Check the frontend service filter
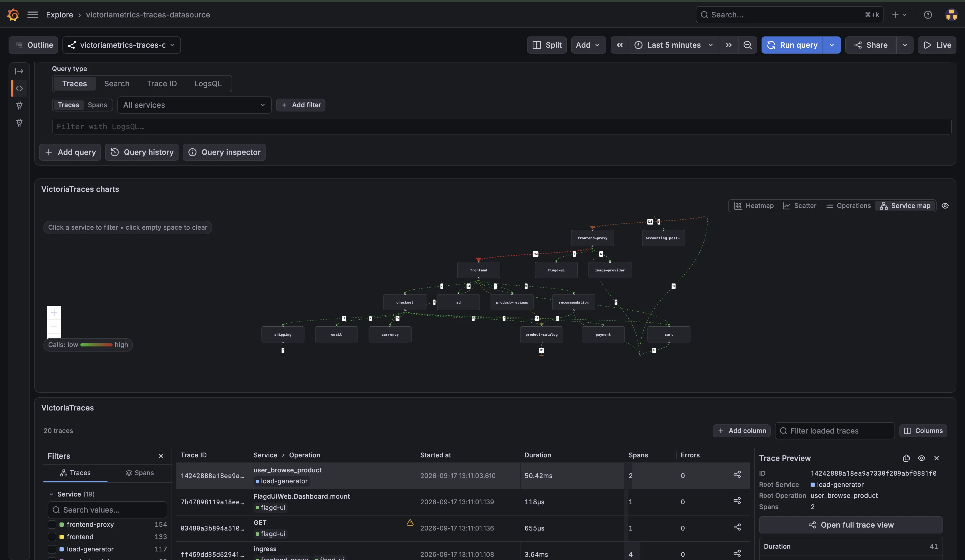 tap(52, 537)
